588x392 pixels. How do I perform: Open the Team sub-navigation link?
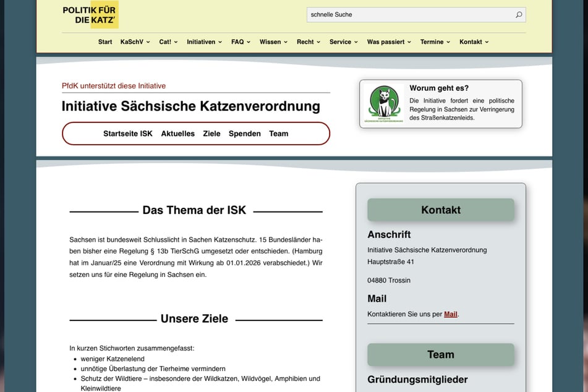tap(279, 134)
